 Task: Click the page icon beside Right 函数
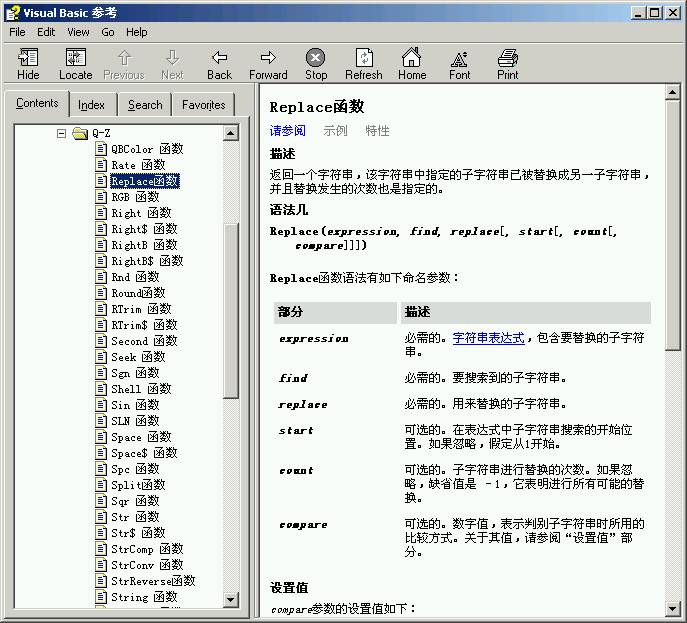coord(101,213)
